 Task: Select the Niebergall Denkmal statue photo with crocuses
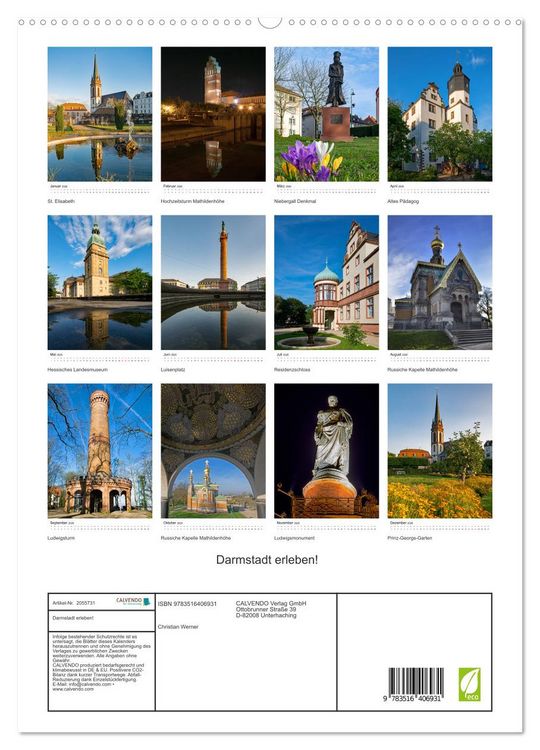pyautogui.click(x=327, y=114)
